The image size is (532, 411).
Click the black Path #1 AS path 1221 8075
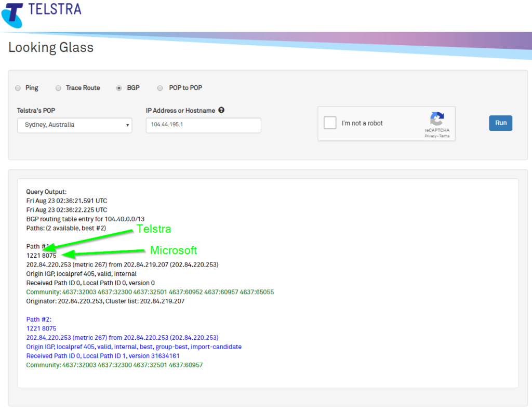pos(42,256)
